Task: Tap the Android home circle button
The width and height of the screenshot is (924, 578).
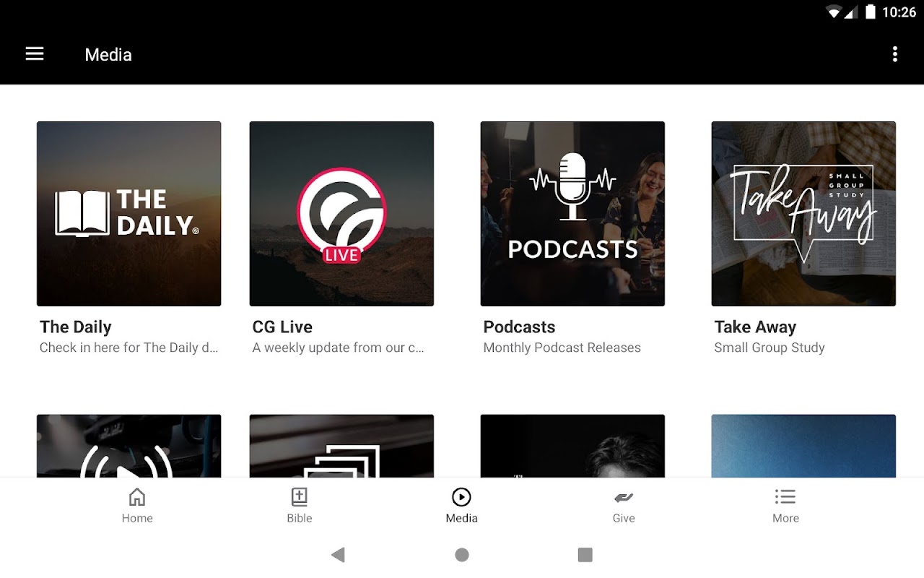Action: click(x=462, y=555)
